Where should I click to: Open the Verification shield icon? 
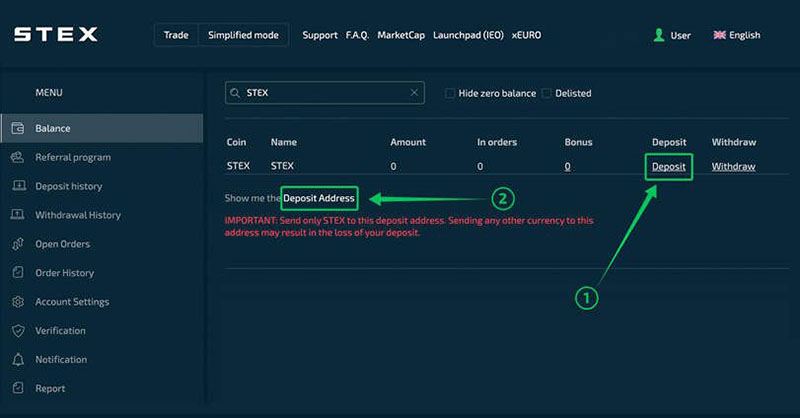(x=18, y=331)
